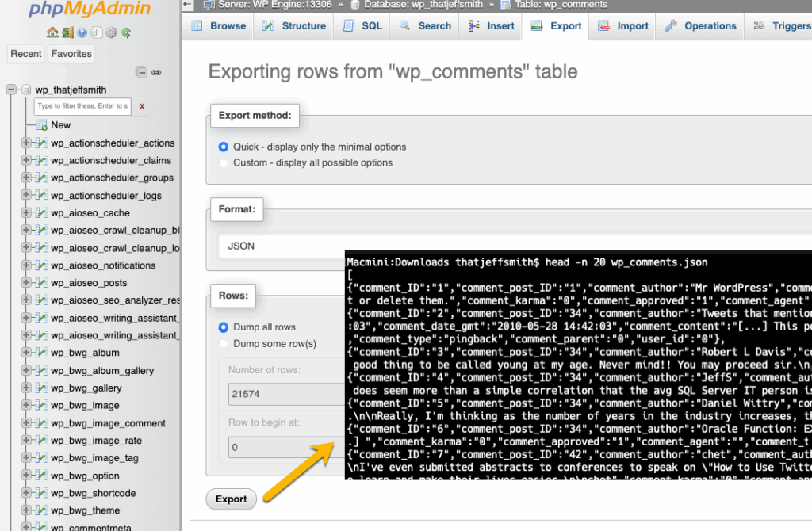Choose the Dump some row(s) option
The height and width of the screenshot is (531, 812).
223,343
